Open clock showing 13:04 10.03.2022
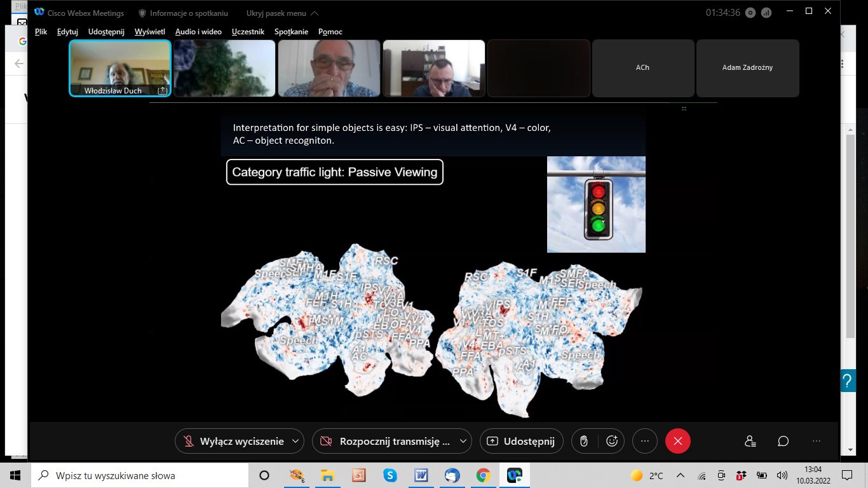 tap(813, 475)
